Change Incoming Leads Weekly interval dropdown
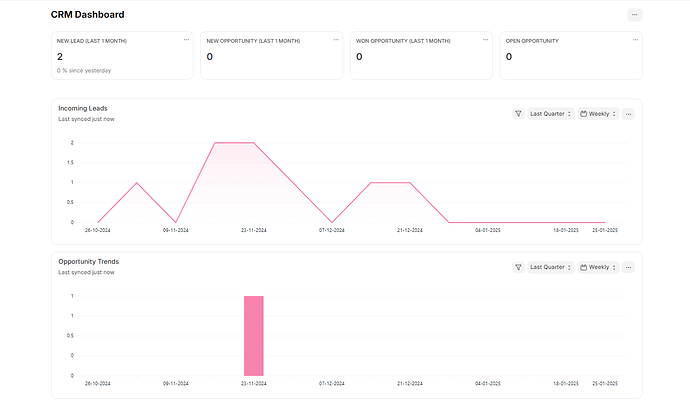690x404 pixels. click(598, 114)
